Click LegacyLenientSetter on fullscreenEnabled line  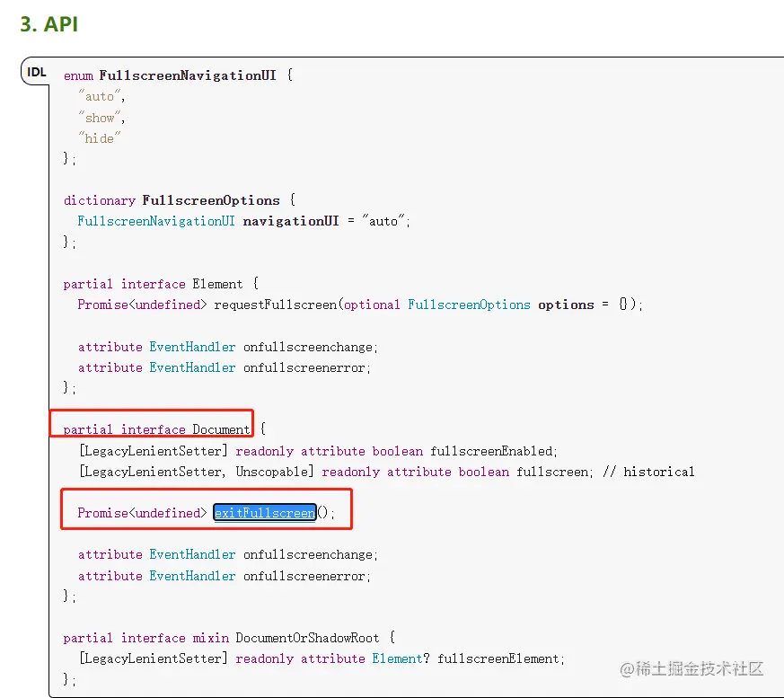153,451
